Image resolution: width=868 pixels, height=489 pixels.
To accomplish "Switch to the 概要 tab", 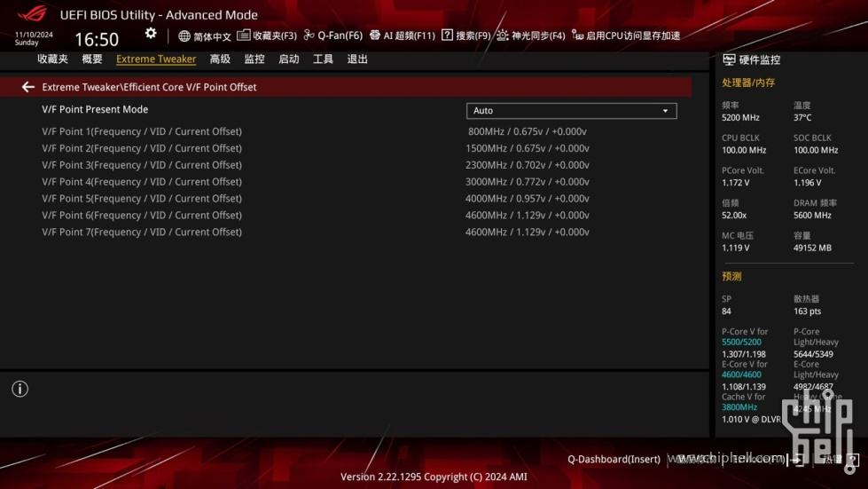I will click(92, 59).
